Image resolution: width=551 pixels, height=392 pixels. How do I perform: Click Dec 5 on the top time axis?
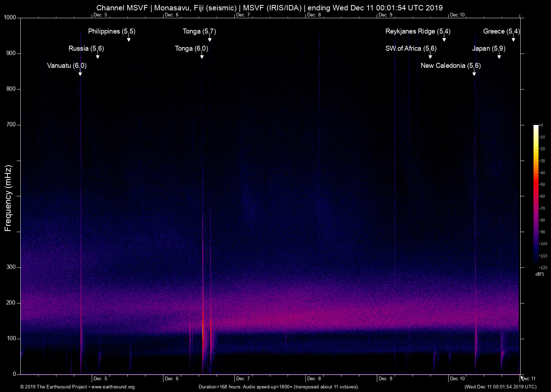pos(100,15)
